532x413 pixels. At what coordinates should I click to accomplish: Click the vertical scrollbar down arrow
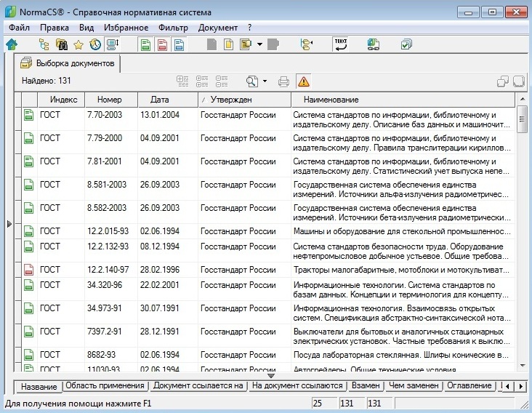tap(522, 366)
